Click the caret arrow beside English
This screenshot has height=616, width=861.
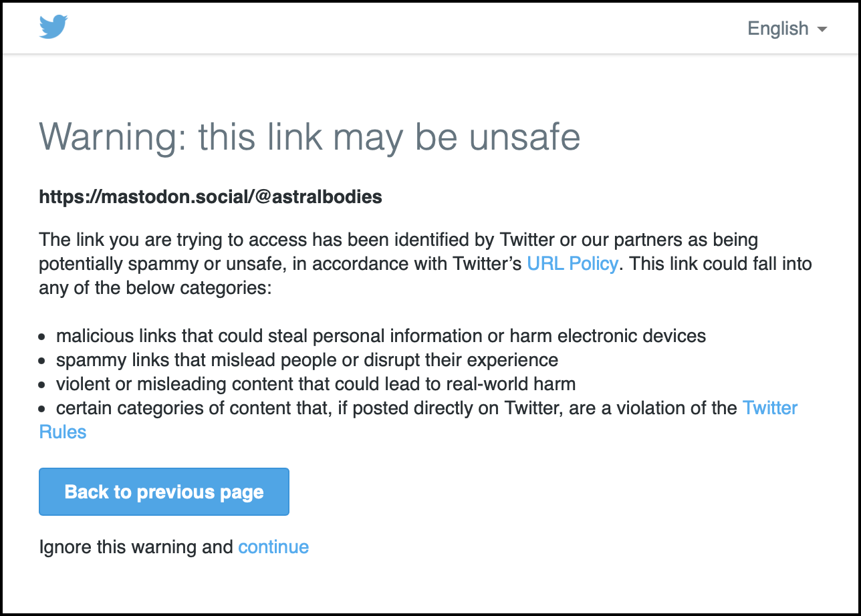[x=822, y=29]
